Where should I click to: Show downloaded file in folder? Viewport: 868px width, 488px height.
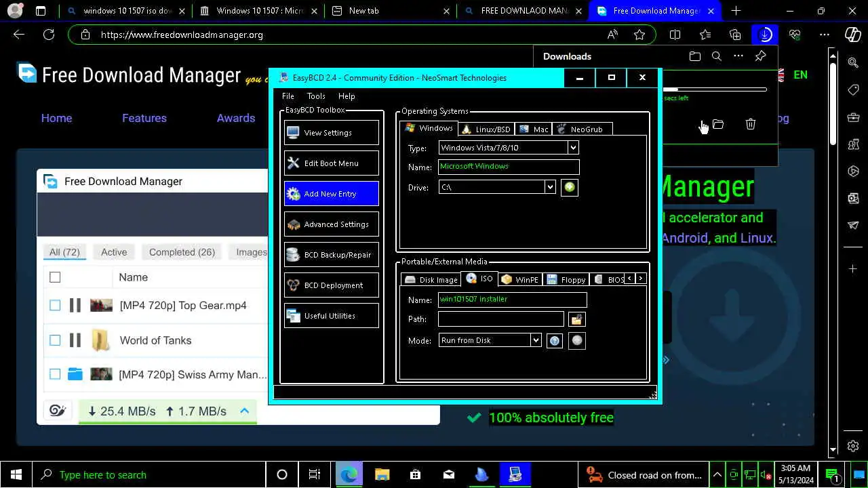pos(718,124)
